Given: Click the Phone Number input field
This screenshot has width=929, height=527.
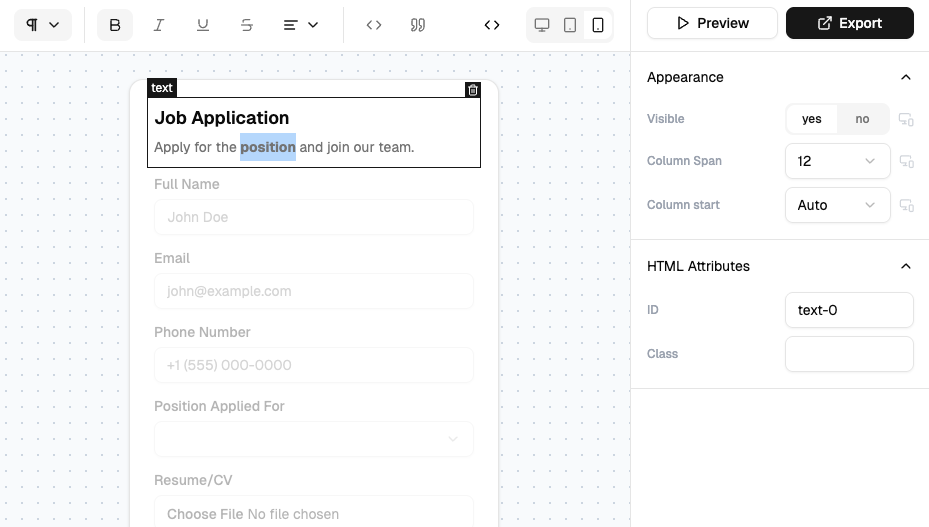Looking at the screenshot, I should (313, 365).
